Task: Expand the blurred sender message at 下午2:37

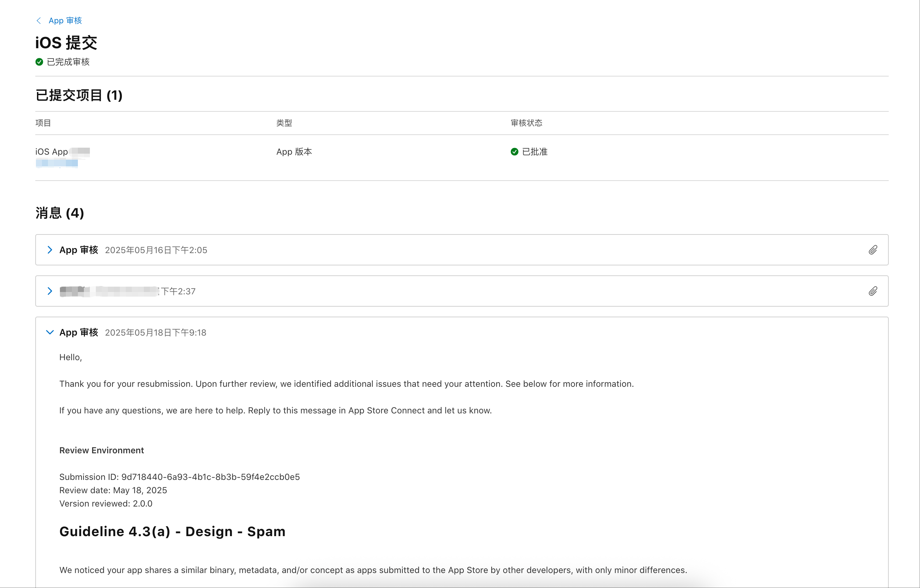Action: tap(50, 291)
